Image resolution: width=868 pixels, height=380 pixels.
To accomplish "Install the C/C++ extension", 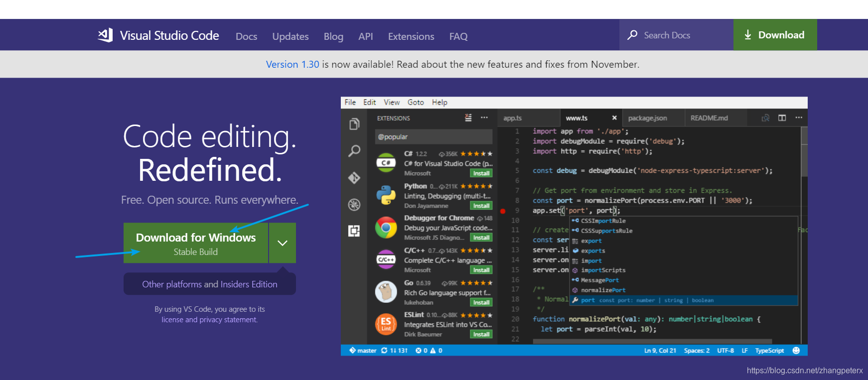I will coord(481,270).
